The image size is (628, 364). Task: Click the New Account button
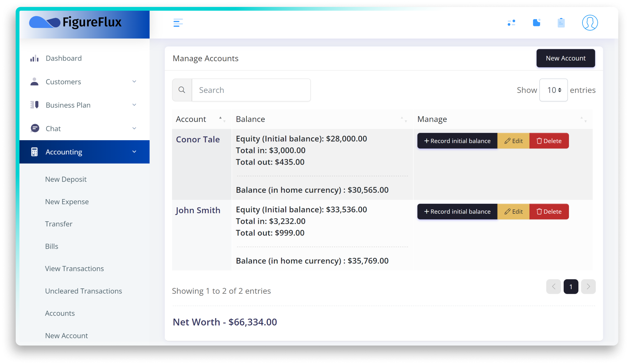(x=565, y=58)
